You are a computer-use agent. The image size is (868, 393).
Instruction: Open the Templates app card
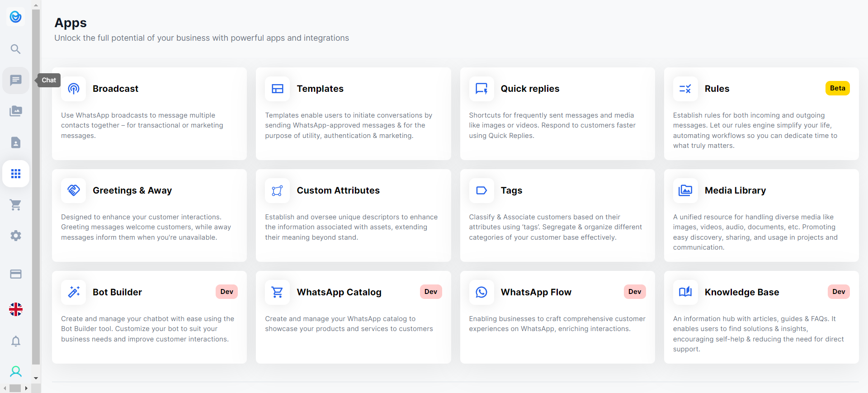point(353,113)
